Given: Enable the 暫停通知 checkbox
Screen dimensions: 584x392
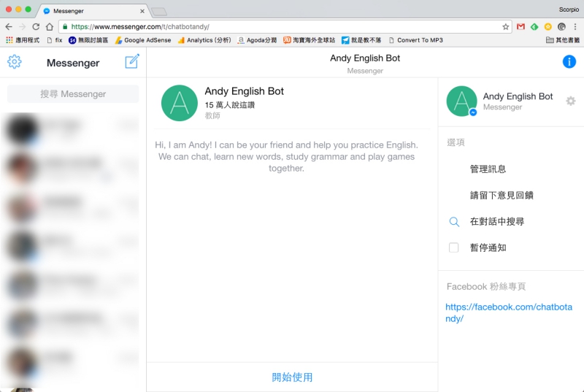Looking at the screenshot, I should click(454, 248).
